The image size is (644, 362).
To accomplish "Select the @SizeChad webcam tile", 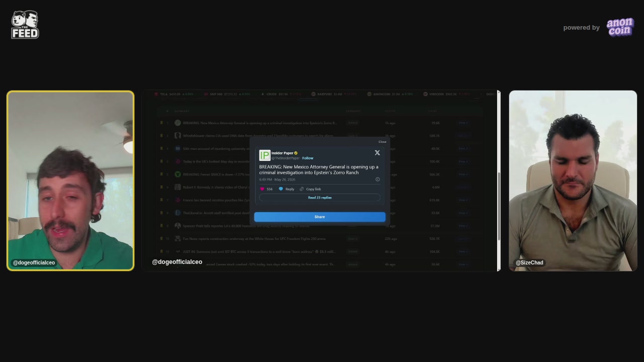I will (x=573, y=181).
